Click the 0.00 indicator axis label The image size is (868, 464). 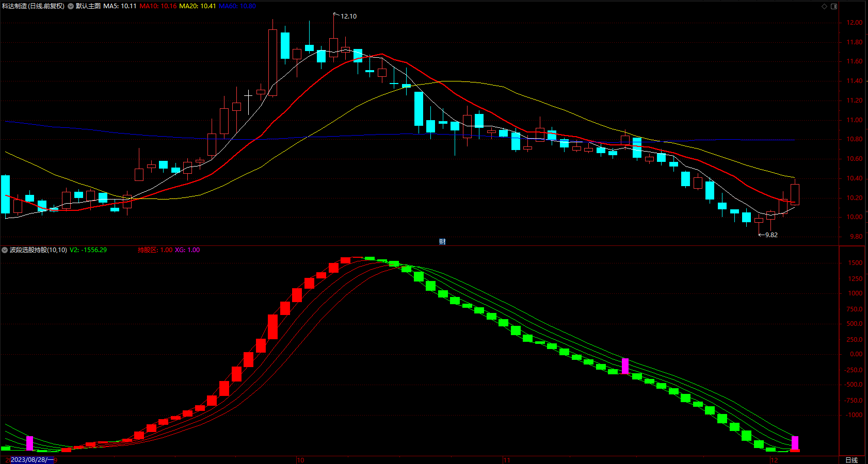(x=856, y=354)
